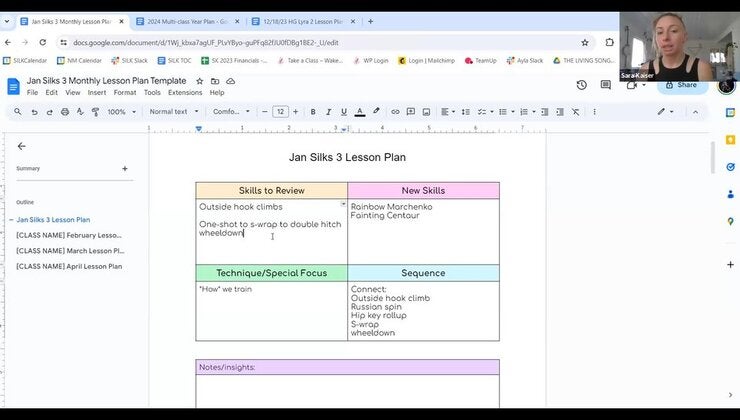Open the Format menu
The width and height of the screenshot is (740, 420).
point(125,92)
